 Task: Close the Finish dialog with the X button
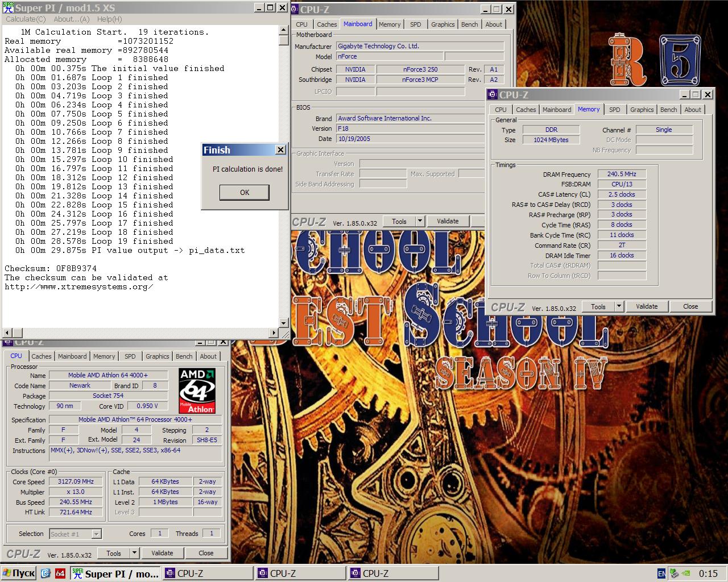tap(280, 150)
